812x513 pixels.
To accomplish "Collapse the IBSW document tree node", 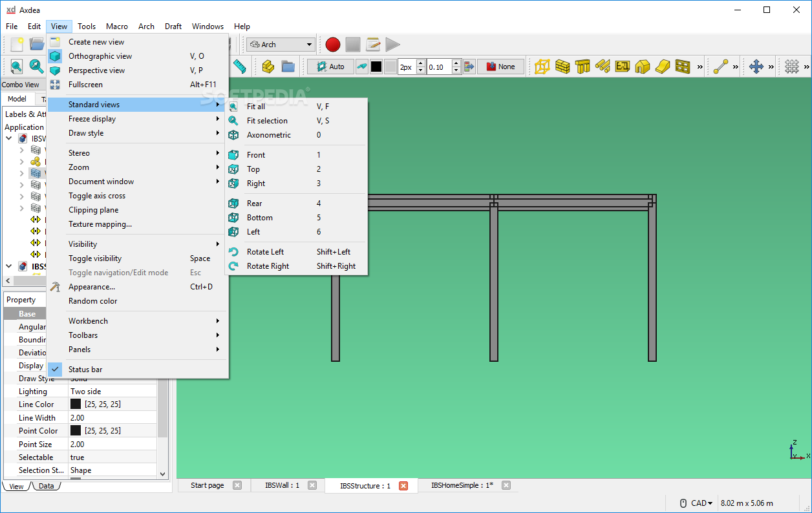I will pyautogui.click(x=10, y=138).
